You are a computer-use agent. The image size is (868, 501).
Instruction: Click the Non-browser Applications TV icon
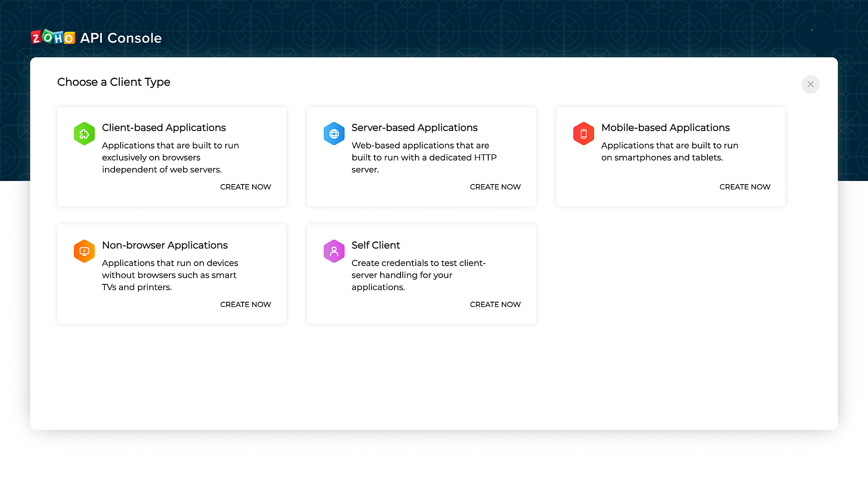pos(84,251)
